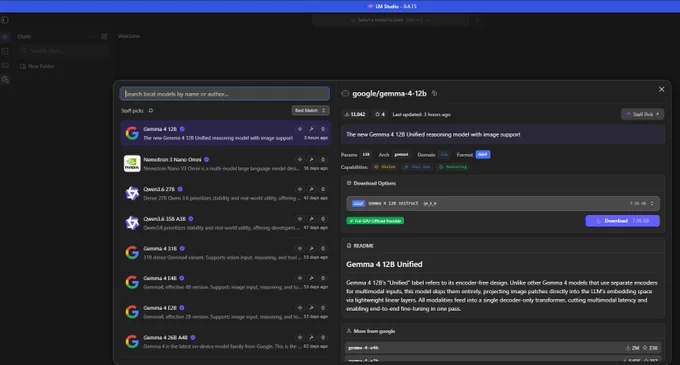Image resolution: width=680 pixels, height=365 pixels.
Task: Click 'Full GPU Offload Possible' green badge
Action: coord(375,221)
